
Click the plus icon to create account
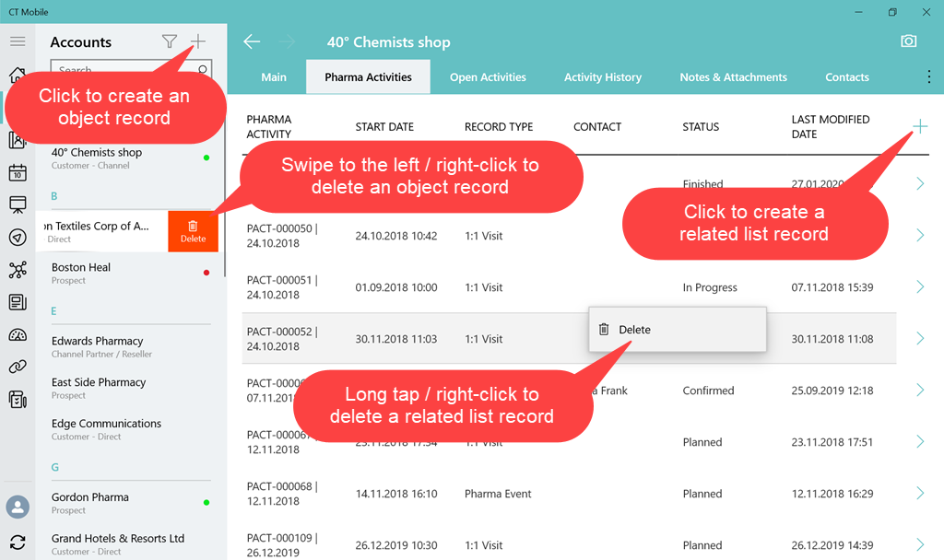tap(197, 41)
